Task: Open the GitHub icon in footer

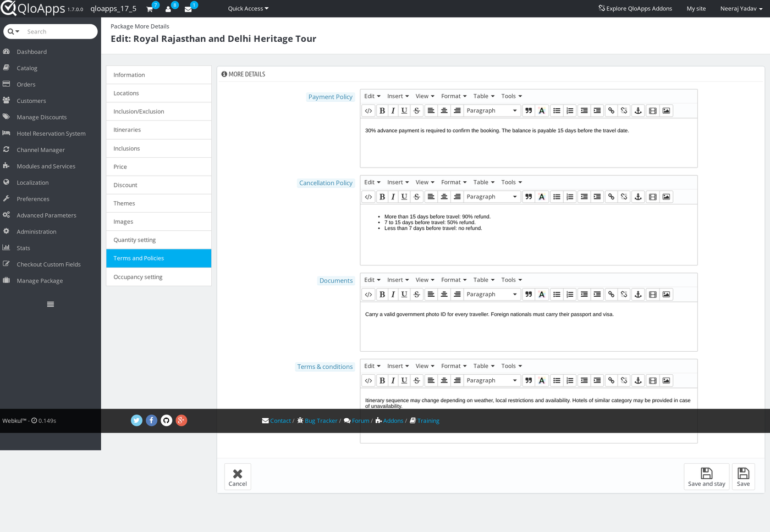Action: tap(167, 420)
